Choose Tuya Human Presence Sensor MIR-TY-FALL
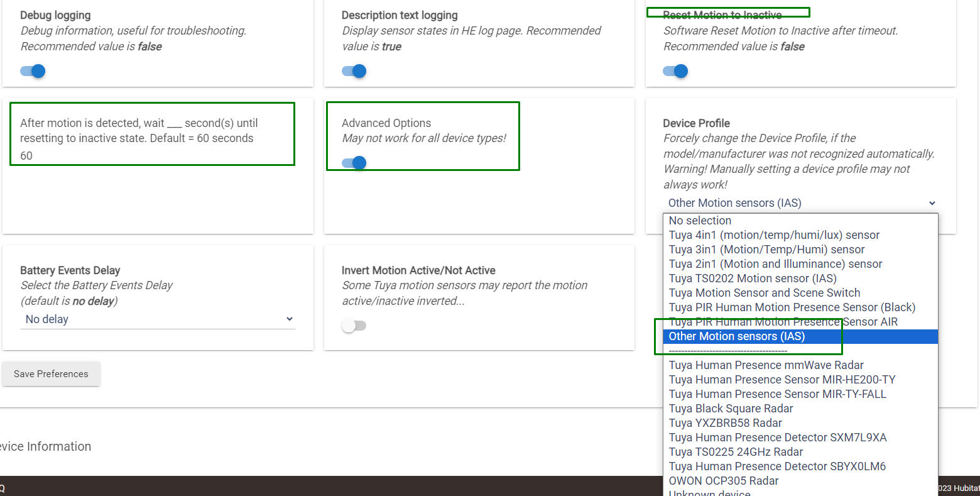The image size is (980, 496). click(800, 394)
